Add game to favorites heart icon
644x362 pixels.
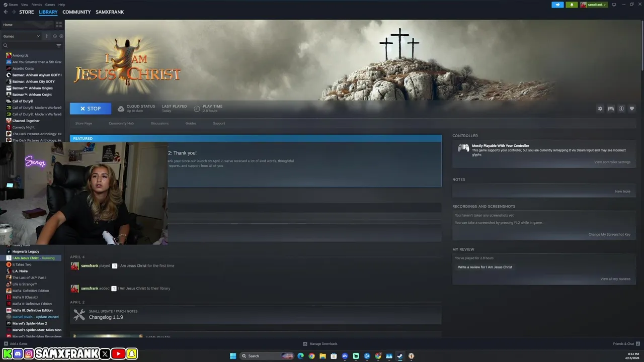(632, 109)
